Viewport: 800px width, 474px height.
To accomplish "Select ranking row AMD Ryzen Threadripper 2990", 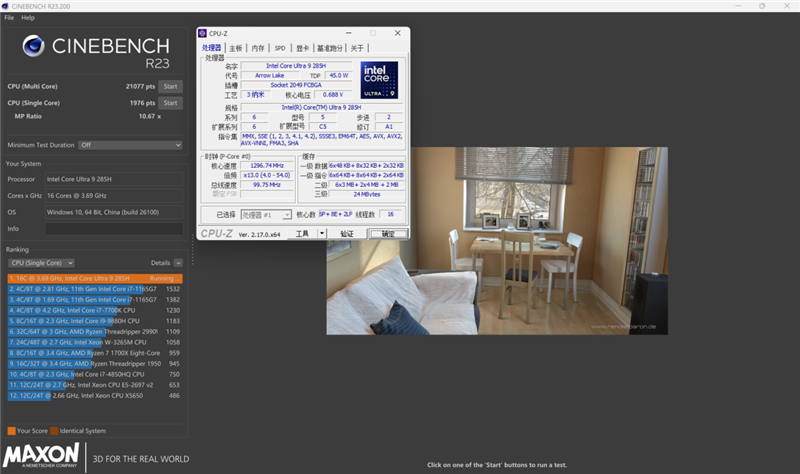I will (x=95, y=332).
